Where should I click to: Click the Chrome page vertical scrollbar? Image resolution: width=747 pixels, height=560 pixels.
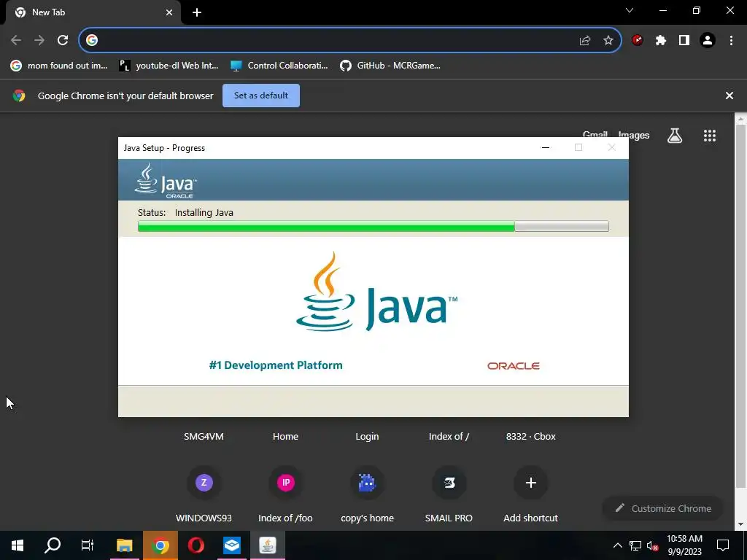(741, 305)
